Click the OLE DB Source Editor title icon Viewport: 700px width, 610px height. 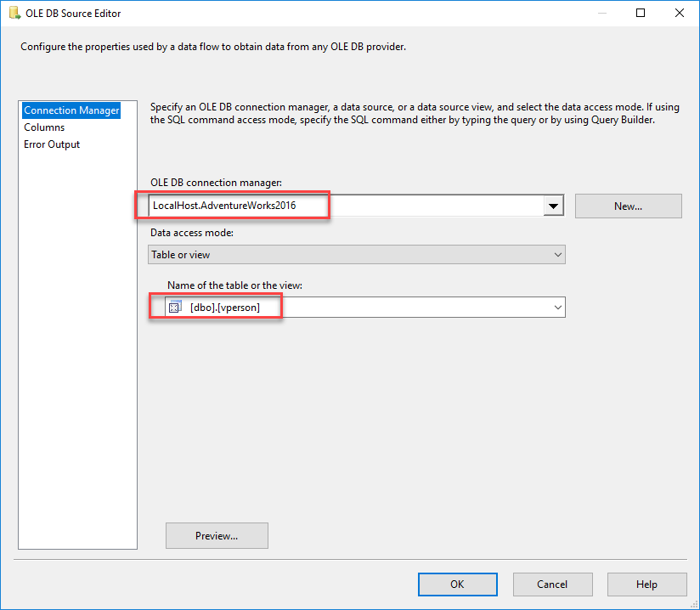click(x=14, y=14)
